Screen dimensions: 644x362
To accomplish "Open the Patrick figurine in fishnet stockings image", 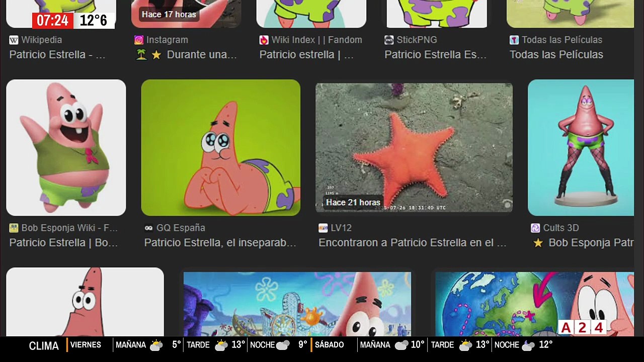I will 581,147.
